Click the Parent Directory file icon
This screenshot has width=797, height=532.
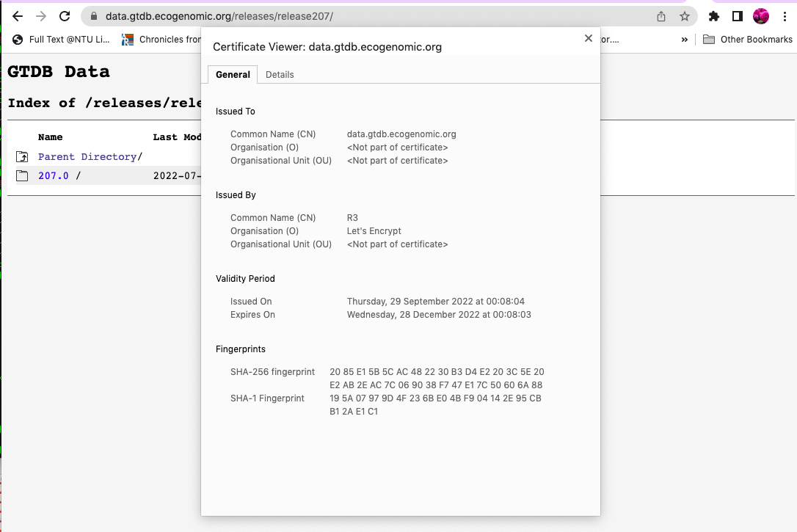coord(22,156)
